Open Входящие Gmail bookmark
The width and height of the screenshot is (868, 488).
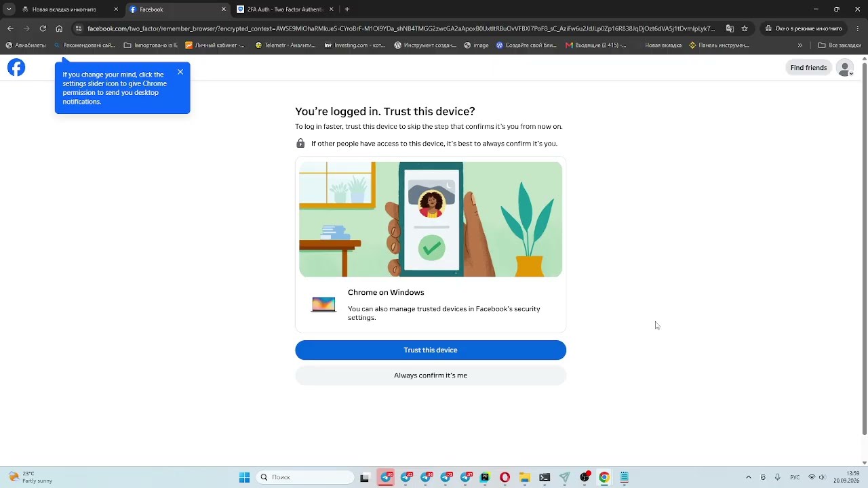click(596, 45)
